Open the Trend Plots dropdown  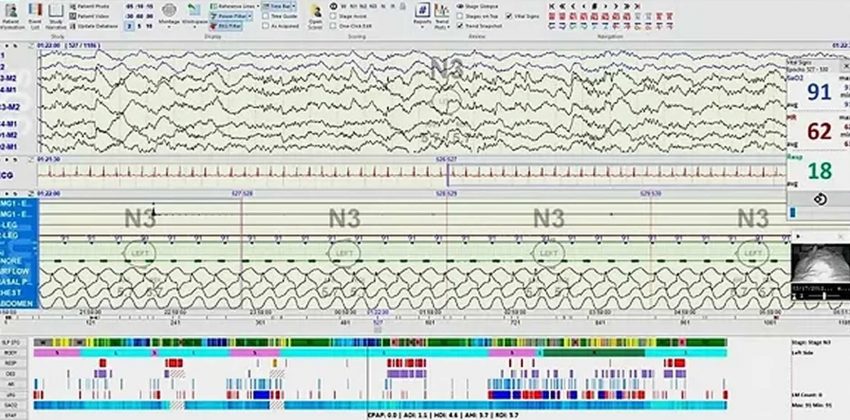coord(442,15)
